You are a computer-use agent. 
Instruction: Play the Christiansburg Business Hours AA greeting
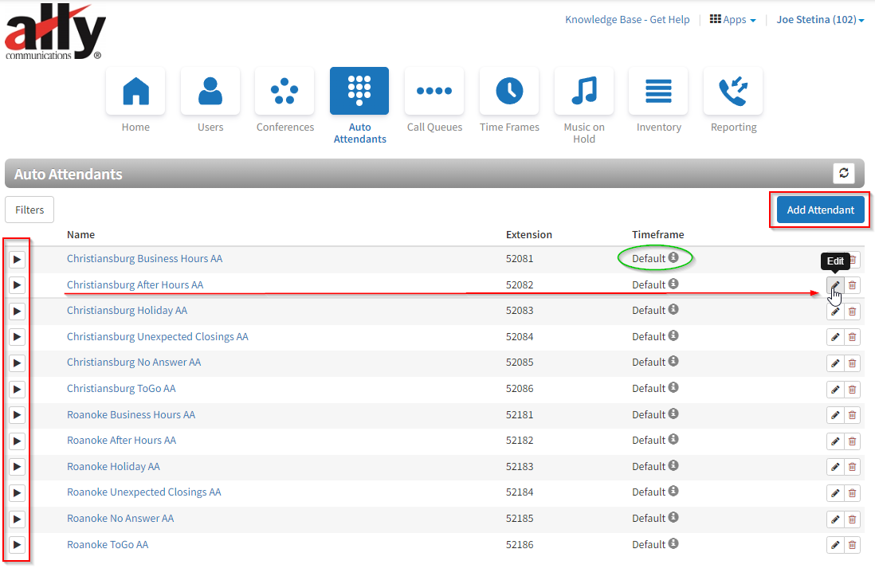point(17,260)
